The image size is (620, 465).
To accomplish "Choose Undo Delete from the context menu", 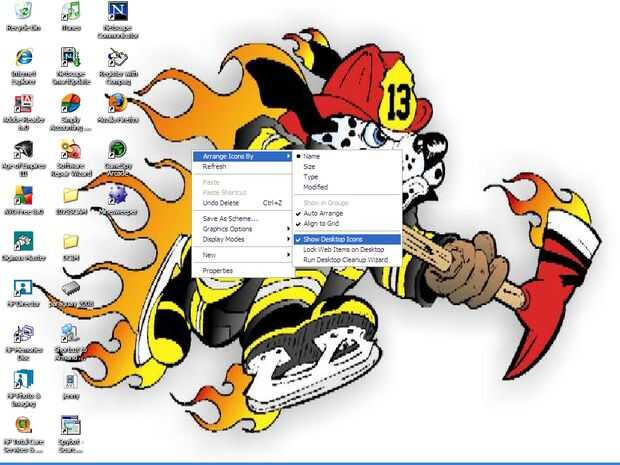I will pos(242,203).
